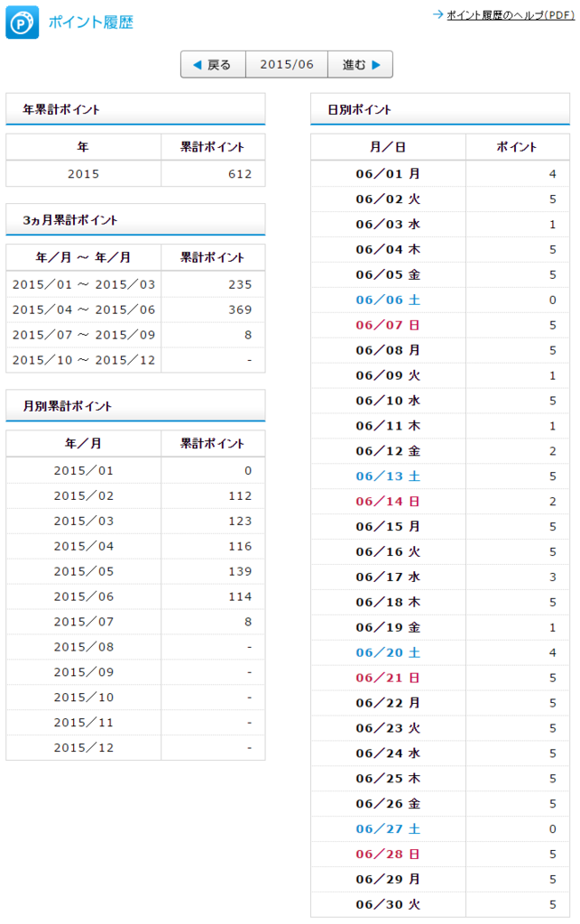Select Sunday row 06/07 日

point(440,325)
